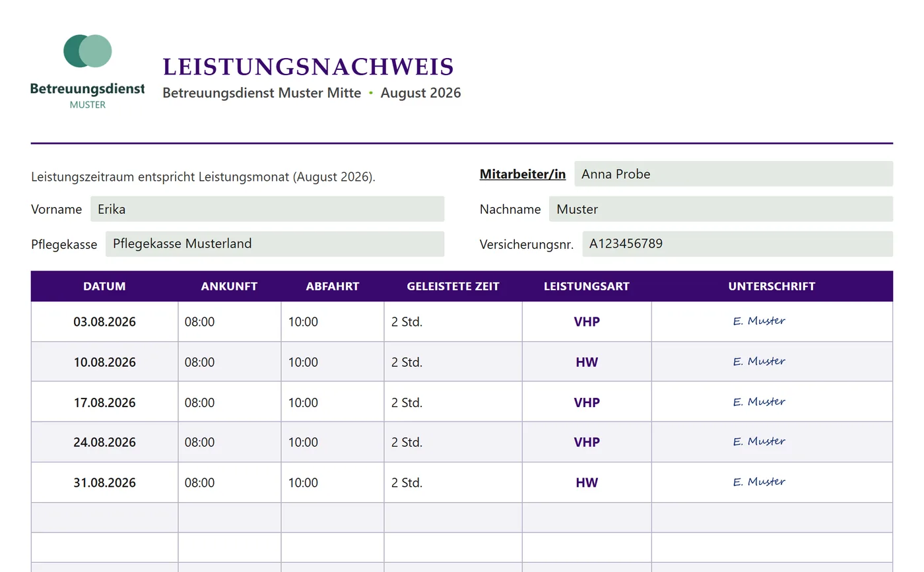Click the LEISTUNGSART column header

587,286
